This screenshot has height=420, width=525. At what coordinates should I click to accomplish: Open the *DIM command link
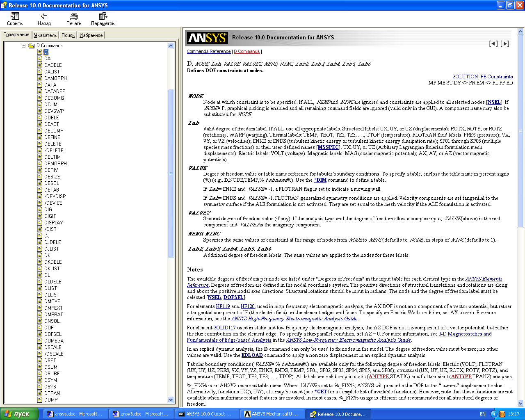click(320, 180)
